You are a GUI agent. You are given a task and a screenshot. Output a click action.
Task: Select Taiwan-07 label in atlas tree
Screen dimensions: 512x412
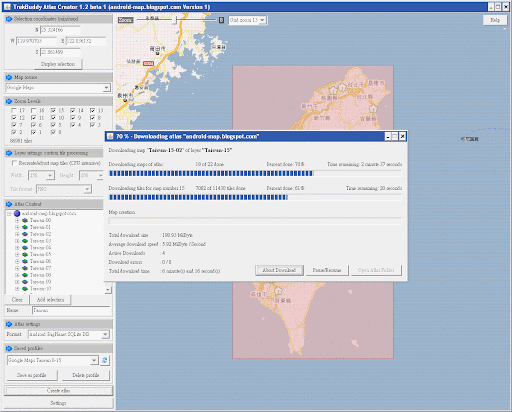pos(40,268)
